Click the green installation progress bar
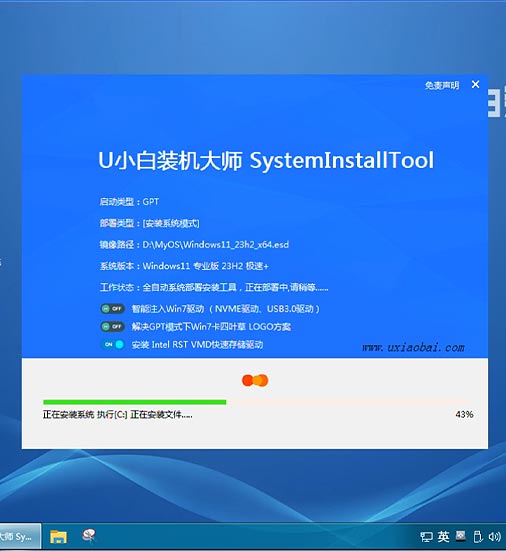 135,402
